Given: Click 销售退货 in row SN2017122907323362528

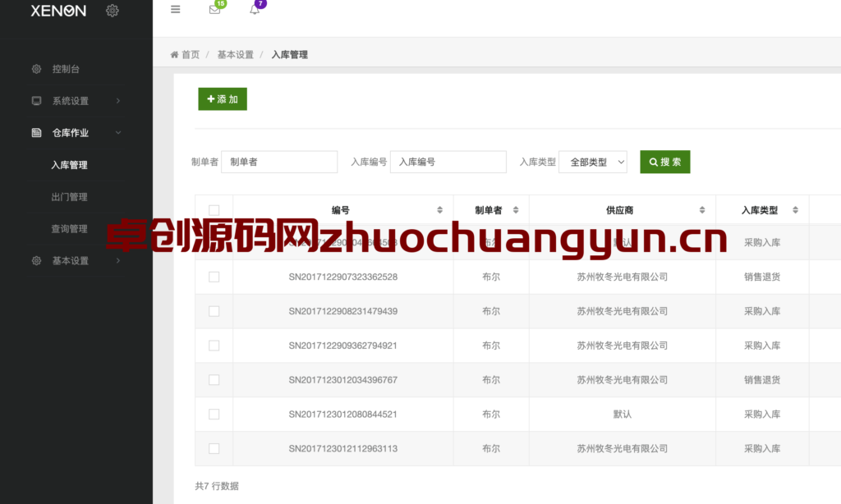Looking at the screenshot, I should (762, 277).
